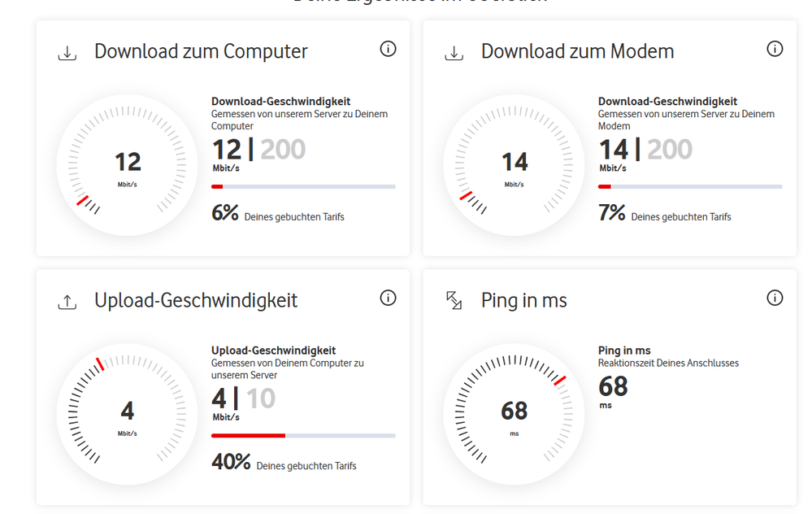Select the Ping in ms card heading
The image size is (812, 514).
coord(523,300)
